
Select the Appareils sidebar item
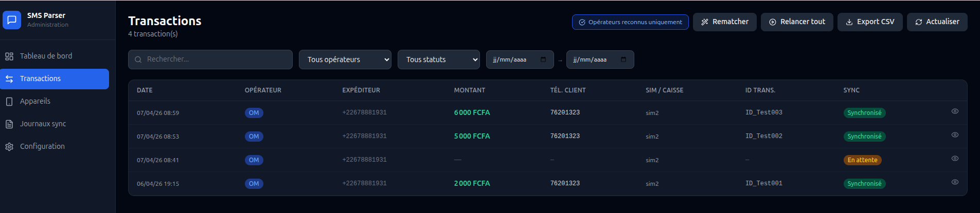(x=35, y=101)
